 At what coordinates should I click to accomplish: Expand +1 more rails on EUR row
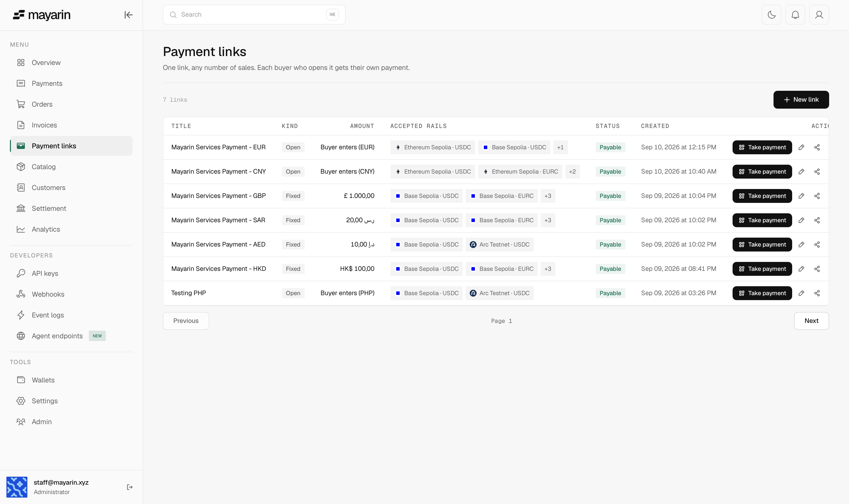coord(561,147)
